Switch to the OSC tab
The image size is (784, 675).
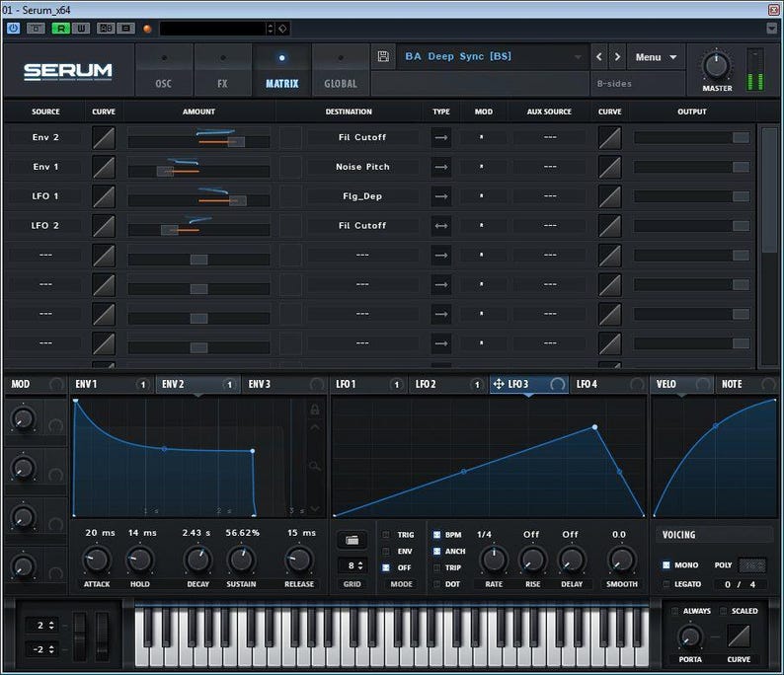pos(164,70)
